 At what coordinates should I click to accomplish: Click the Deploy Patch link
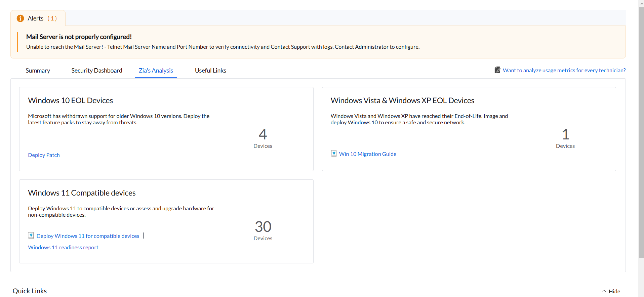(x=44, y=155)
